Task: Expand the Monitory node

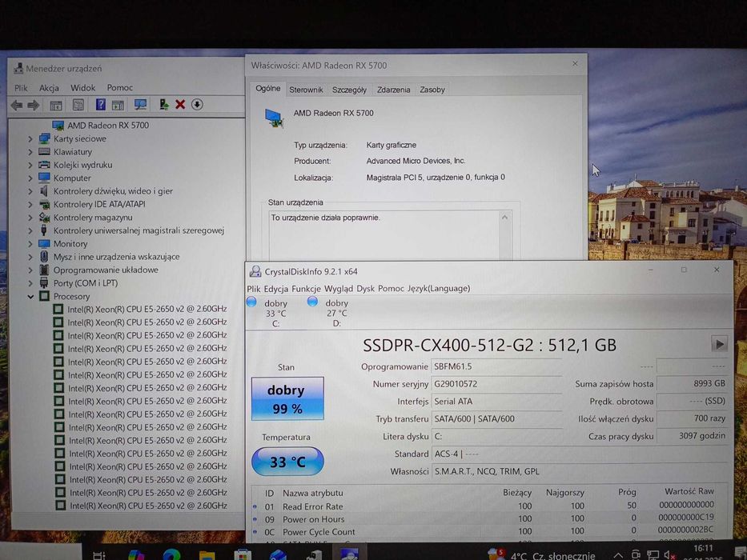Action: (x=30, y=244)
